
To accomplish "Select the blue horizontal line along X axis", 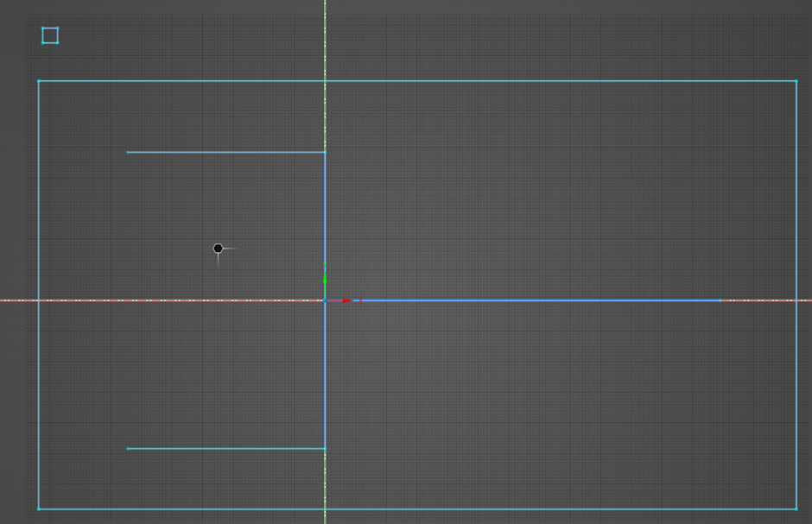I will coord(536,300).
